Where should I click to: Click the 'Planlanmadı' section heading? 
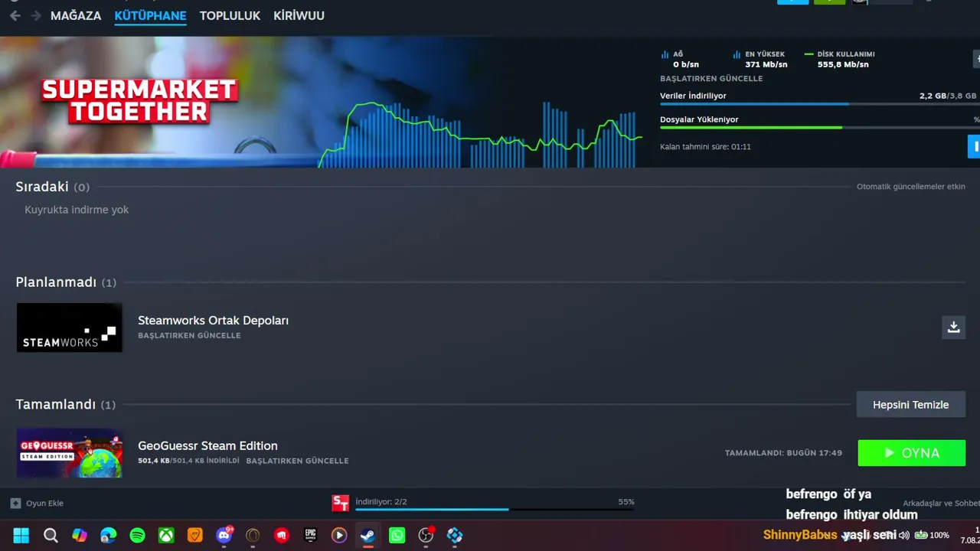click(x=56, y=282)
